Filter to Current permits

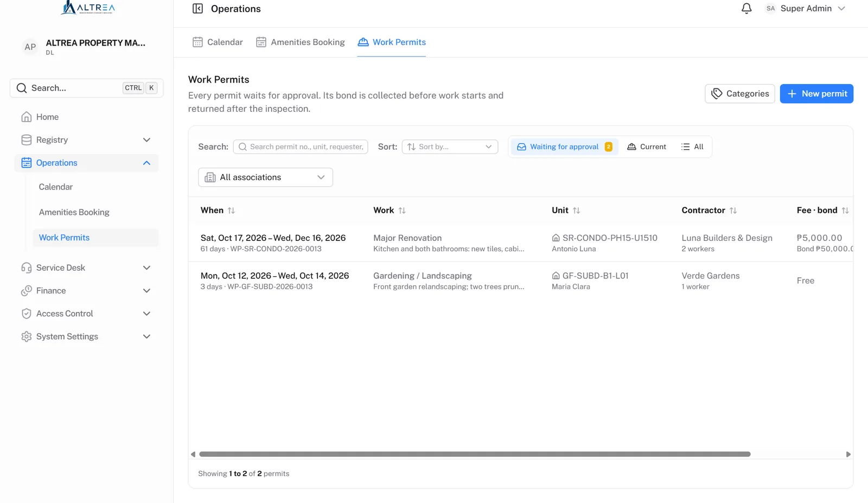[647, 147]
